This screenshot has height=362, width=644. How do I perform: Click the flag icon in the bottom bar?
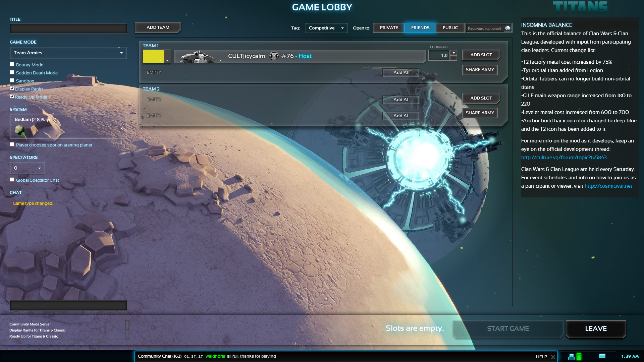click(x=602, y=356)
